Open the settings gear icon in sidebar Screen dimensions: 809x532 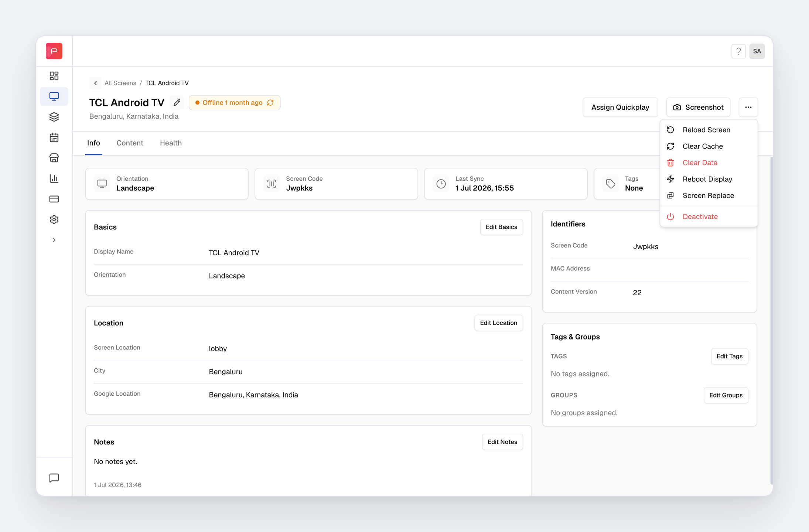(x=54, y=219)
